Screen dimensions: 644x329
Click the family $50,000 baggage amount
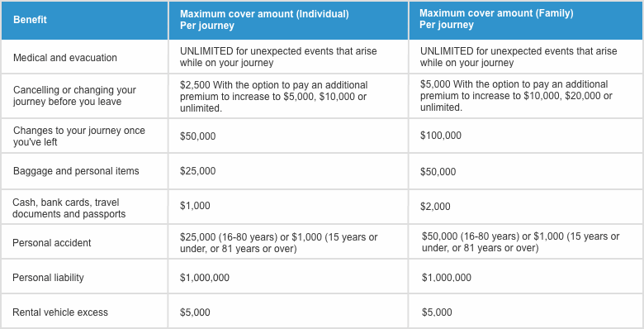click(x=438, y=172)
